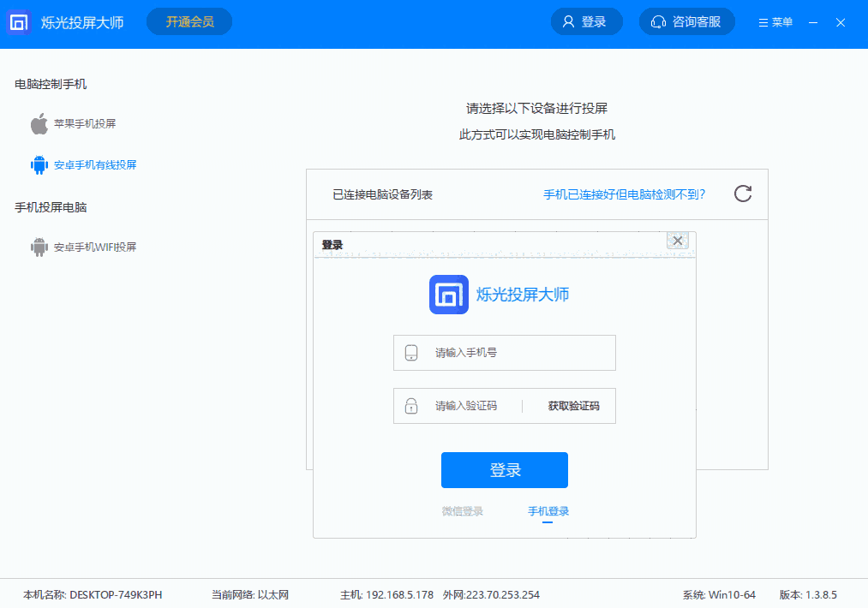
Task: Click the headset icon beside 咨询客服
Action: (657, 21)
